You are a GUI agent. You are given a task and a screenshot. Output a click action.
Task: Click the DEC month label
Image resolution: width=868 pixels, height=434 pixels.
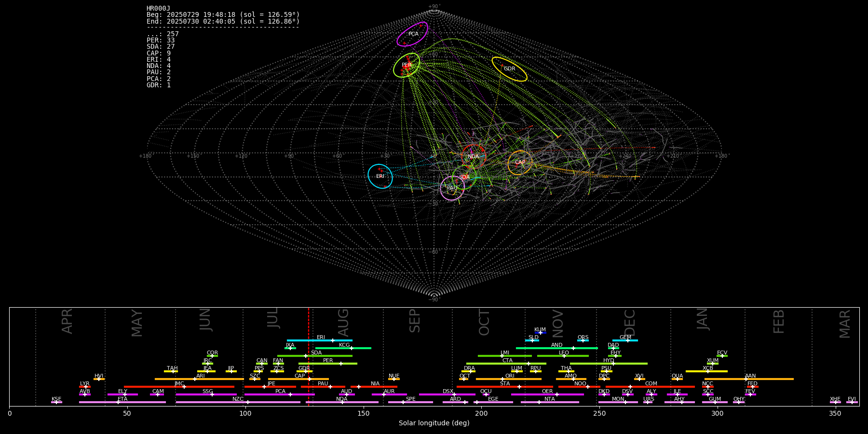pos(630,323)
